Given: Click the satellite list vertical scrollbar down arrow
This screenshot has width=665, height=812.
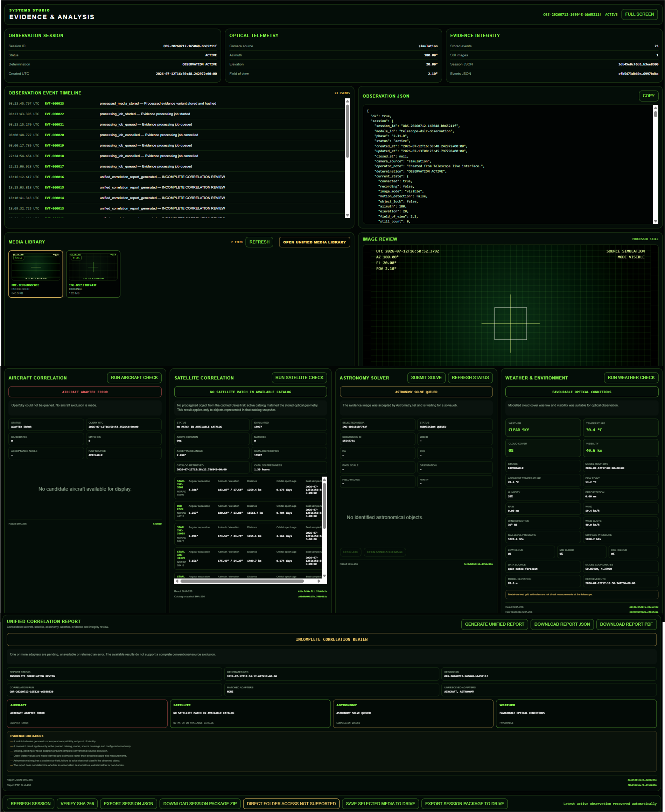Looking at the screenshot, I should [324, 576].
